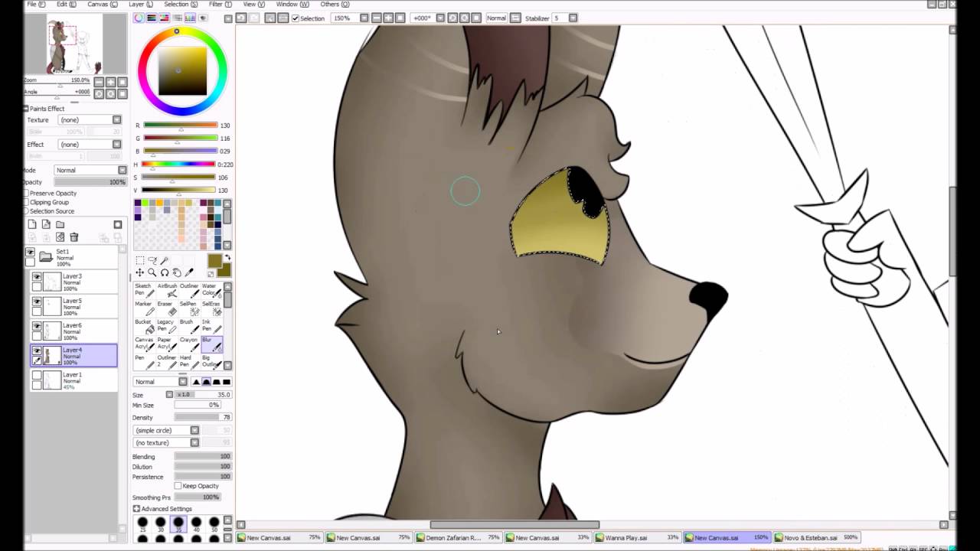The height and width of the screenshot is (551, 980).
Task: Tick the Keep Opacity checkbox
Action: point(178,486)
